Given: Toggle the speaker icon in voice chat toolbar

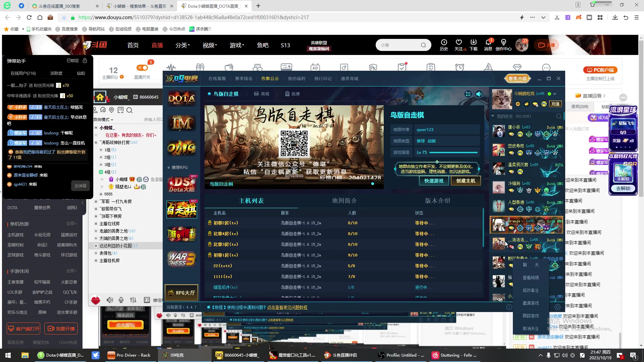Looking at the screenshot, I should (x=110, y=300).
